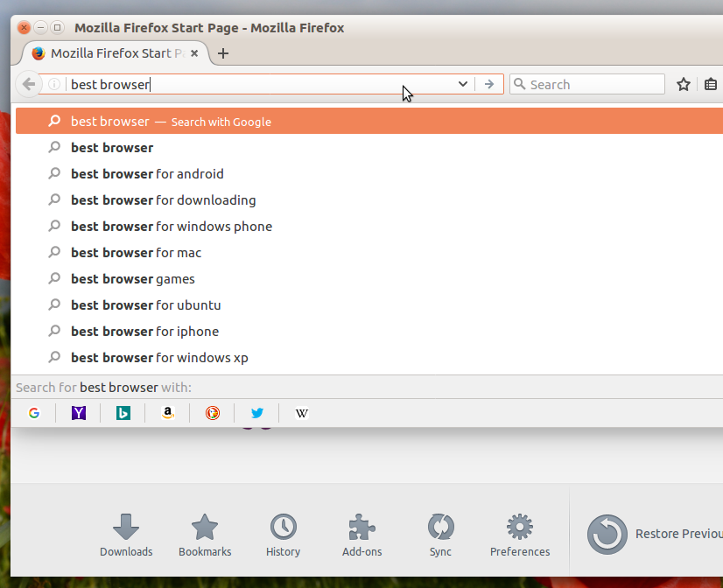The image size is (723, 588).
Task: Search with the Bing engine icon
Action: click(123, 413)
